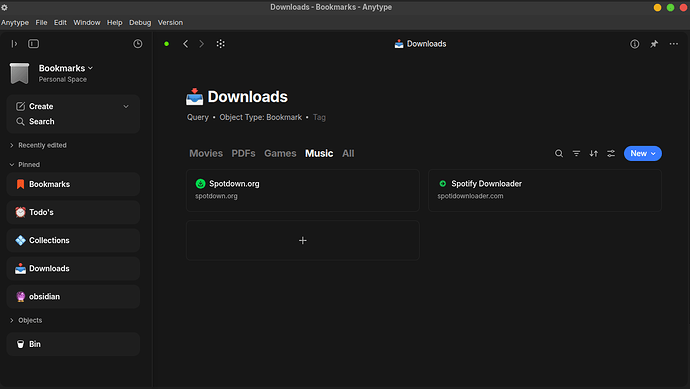Click the spotdown.org URL text
Viewport: 690px width, 389px height.
pyautogui.click(x=216, y=196)
